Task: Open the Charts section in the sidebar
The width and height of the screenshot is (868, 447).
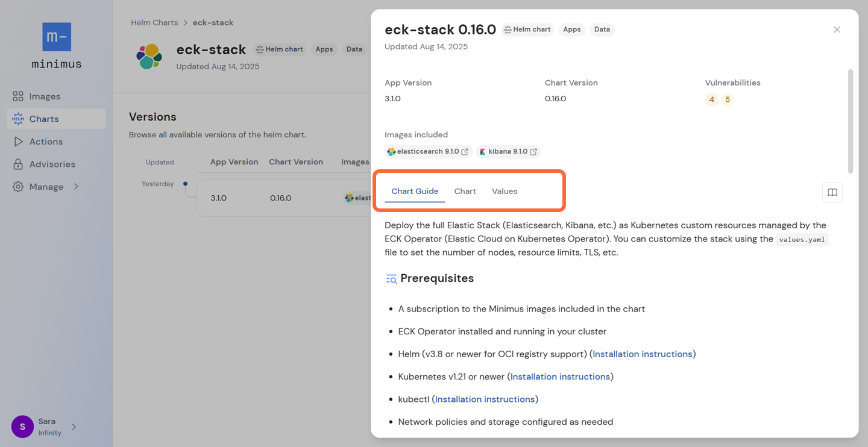Action: [x=56, y=119]
